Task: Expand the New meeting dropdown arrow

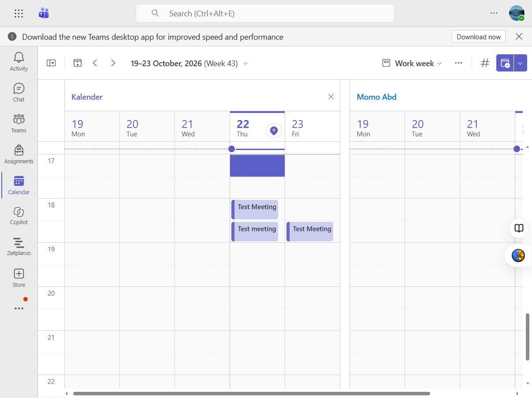Action: click(x=520, y=63)
